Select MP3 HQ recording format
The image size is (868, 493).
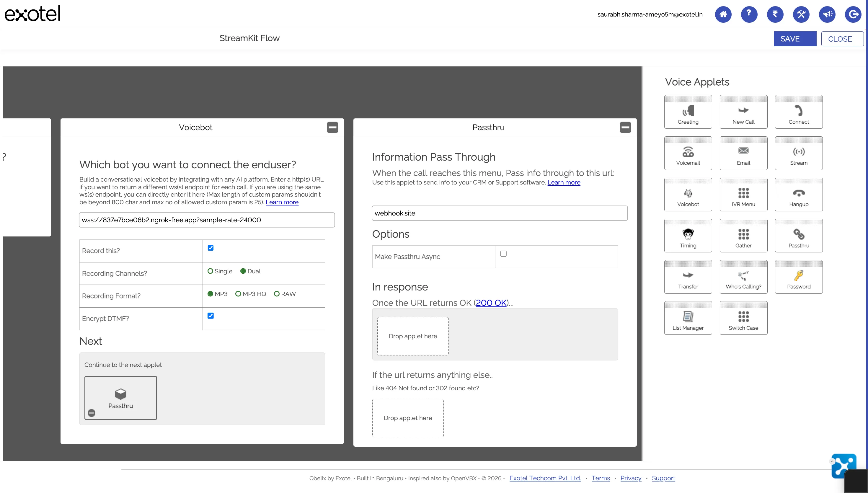238,293
